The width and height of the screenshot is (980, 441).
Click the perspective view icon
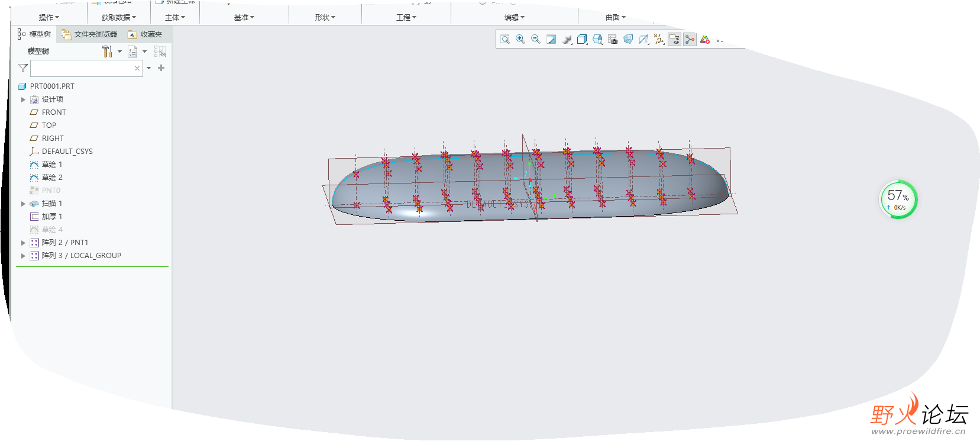[x=628, y=40]
